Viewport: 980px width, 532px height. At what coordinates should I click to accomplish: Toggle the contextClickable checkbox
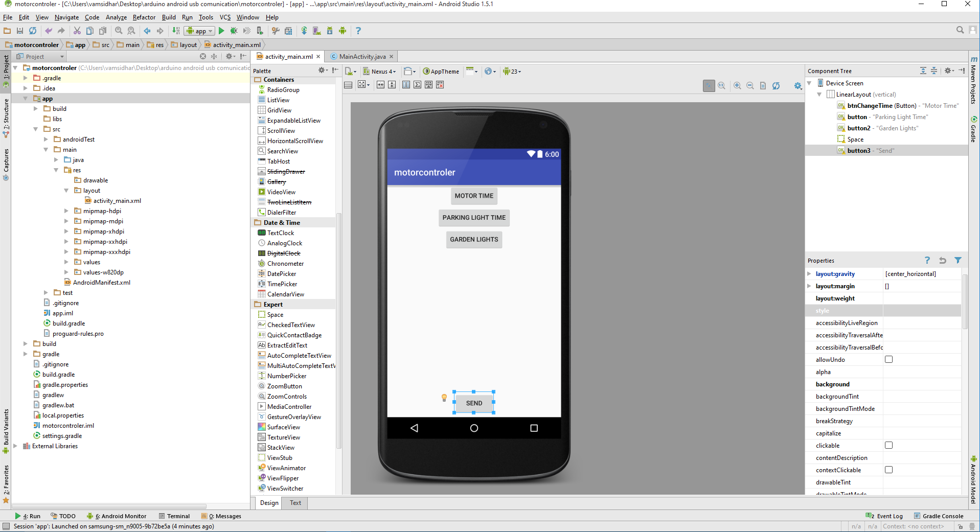click(x=889, y=470)
